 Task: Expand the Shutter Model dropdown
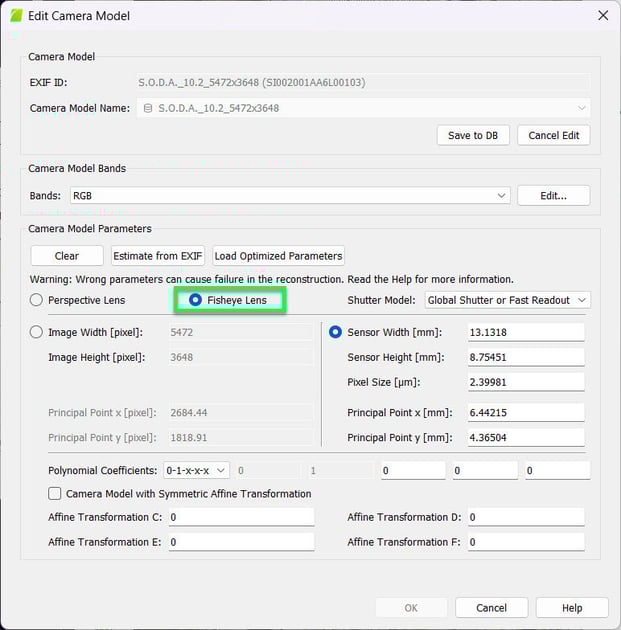pos(507,300)
